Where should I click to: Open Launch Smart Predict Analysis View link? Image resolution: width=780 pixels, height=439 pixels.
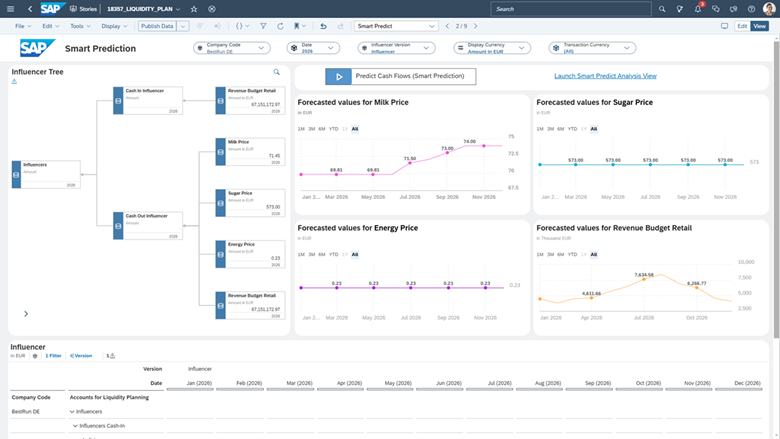[605, 76]
